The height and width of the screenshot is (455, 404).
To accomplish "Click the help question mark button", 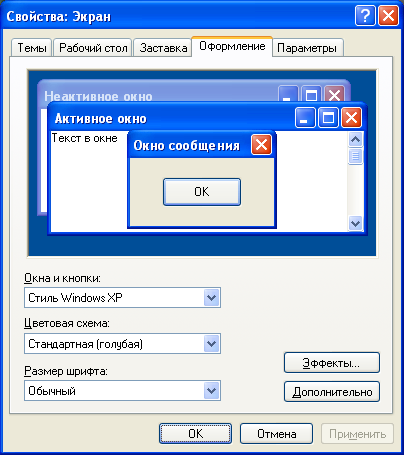I will tap(365, 15).
